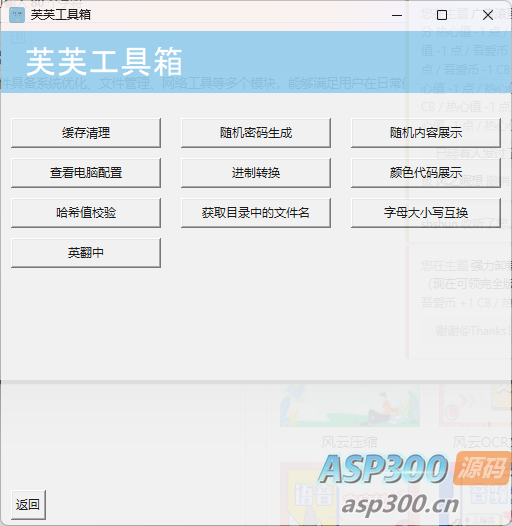Click the blue header banner area
This screenshot has height=526, width=512.
[256, 62]
